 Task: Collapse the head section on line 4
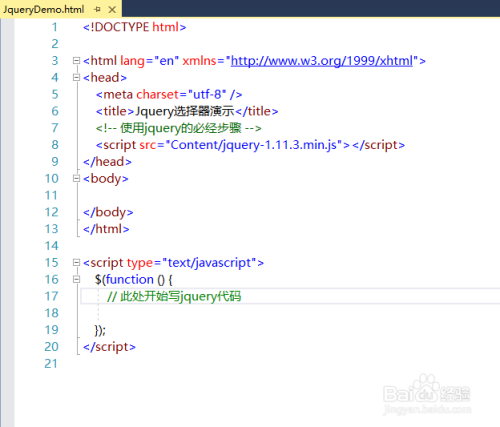click(x=76, y=78)
